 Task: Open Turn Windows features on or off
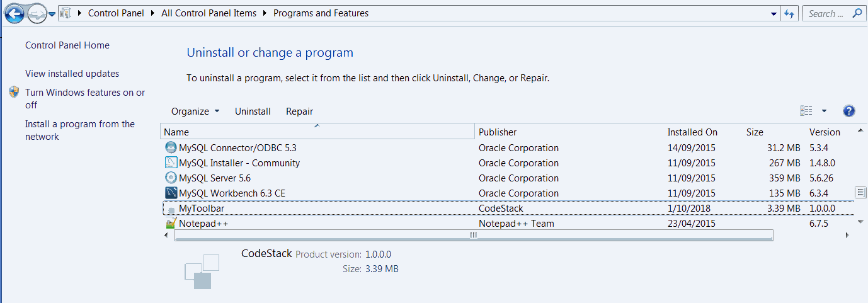coord(85,99)
